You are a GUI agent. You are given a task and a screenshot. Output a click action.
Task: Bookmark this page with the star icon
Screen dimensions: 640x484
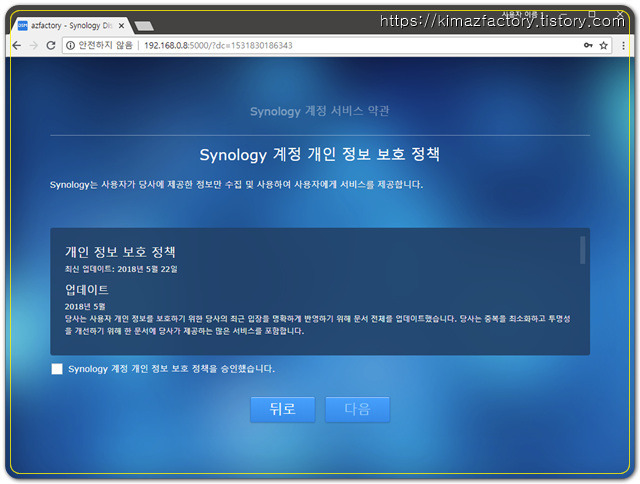pyautogui.click(x=604, y=45)
